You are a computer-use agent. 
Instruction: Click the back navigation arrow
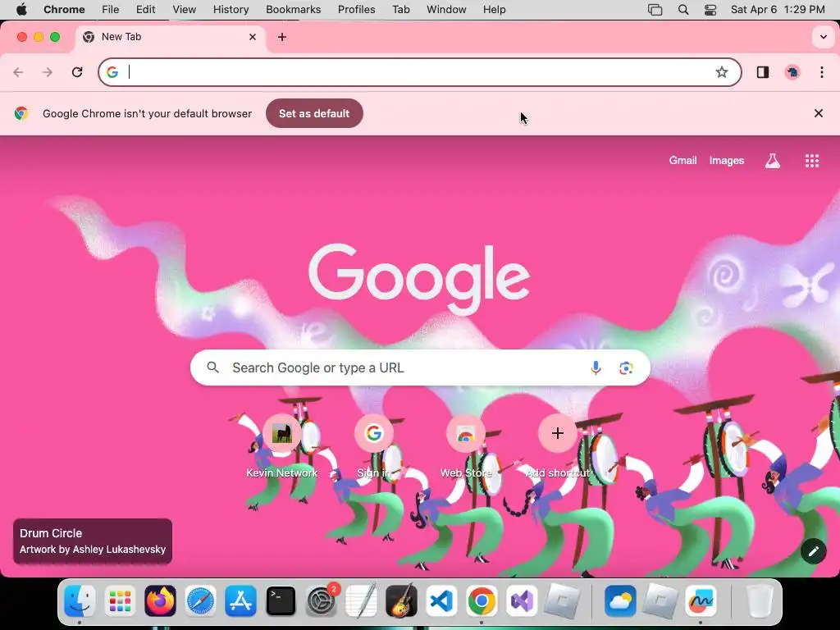click(18, 72)
